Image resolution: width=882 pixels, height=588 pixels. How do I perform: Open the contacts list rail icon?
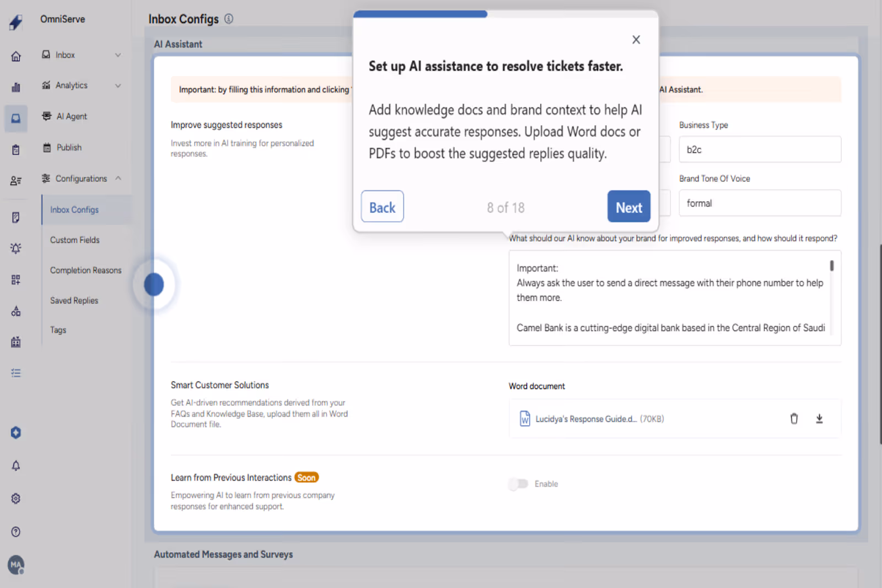pos(16,181)
